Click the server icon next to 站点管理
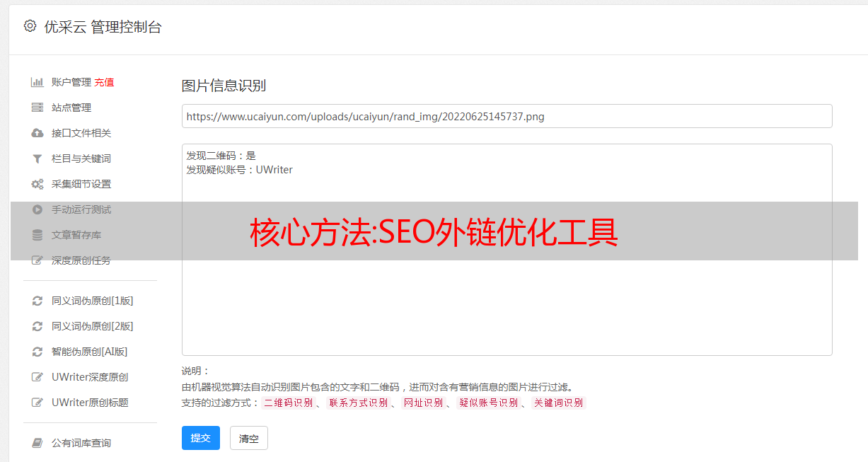Image resolution: width=868 pixels, height=462 pixels. [37, 108]
